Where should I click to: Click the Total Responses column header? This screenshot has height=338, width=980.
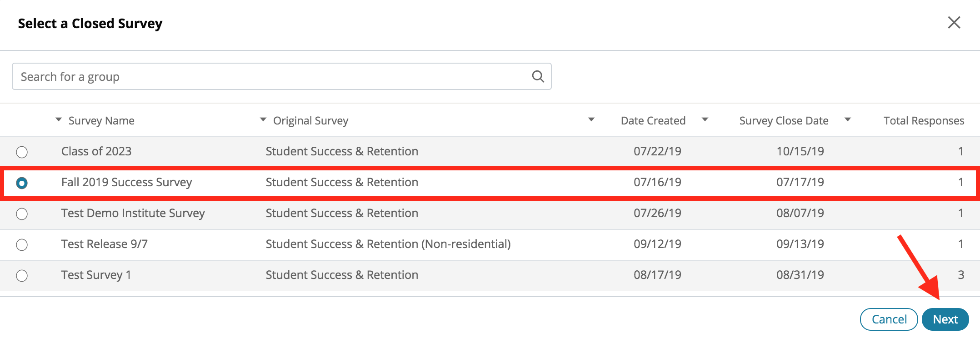924,120
